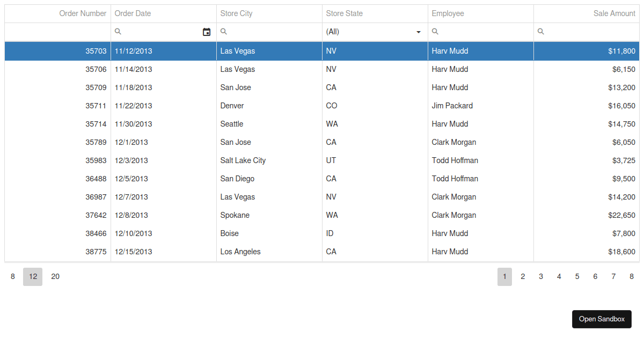
Task: Click the search icon in Employee filter
Action: (x=435, y=32)
